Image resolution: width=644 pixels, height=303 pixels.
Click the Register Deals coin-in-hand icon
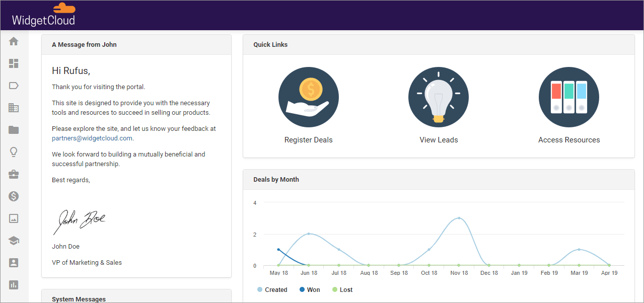click(308, 97)
